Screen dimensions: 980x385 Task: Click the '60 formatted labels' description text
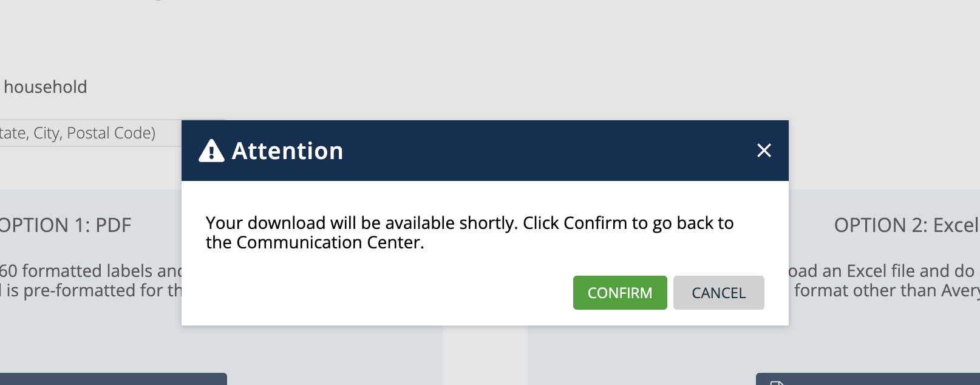click(91, 271)
